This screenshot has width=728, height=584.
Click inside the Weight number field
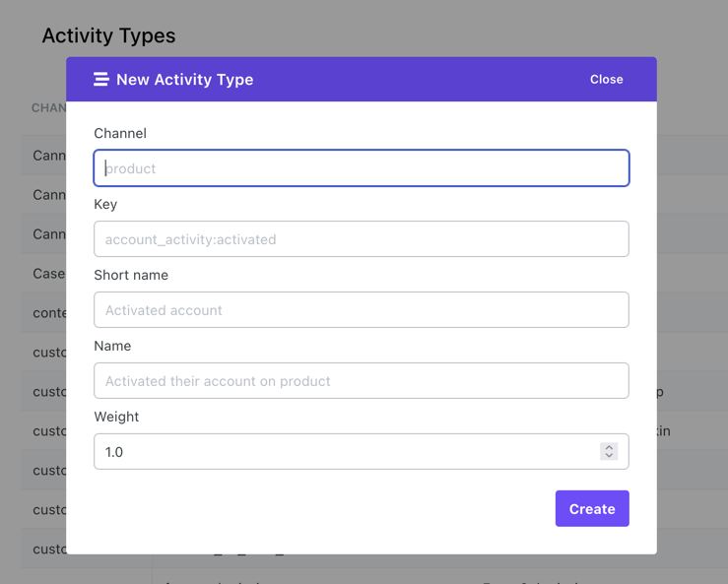pyautogui.click(x=345, y=452)
